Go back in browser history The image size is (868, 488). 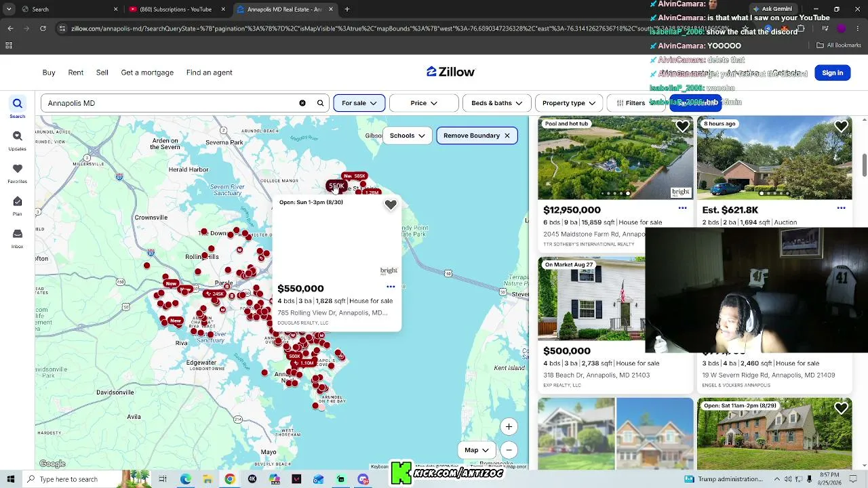coord(10,28)
